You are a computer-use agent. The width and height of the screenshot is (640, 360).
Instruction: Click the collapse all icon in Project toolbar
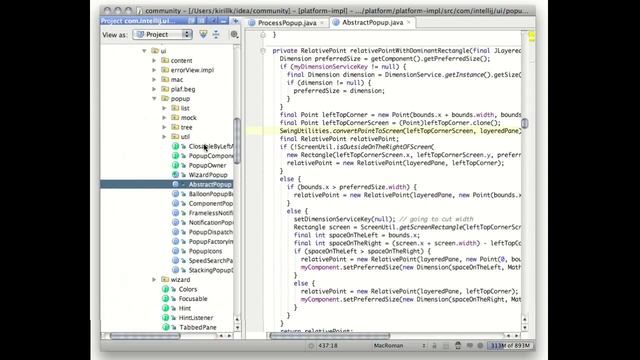[x=216, y=35]
